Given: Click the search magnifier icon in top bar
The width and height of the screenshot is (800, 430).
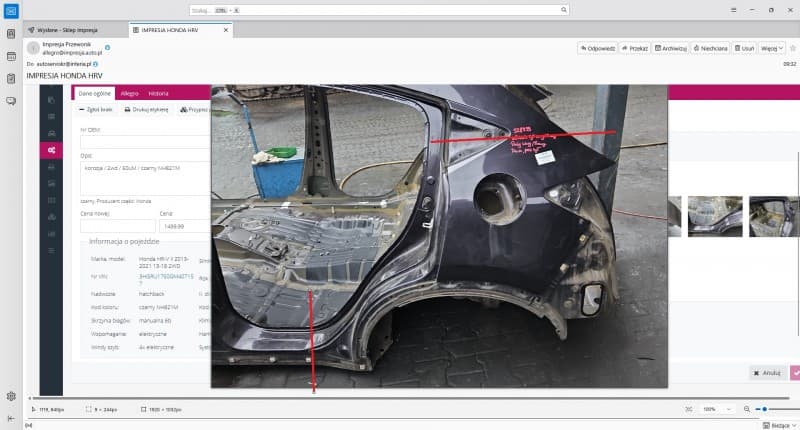Looking at the screenshot, I should 564,10.
